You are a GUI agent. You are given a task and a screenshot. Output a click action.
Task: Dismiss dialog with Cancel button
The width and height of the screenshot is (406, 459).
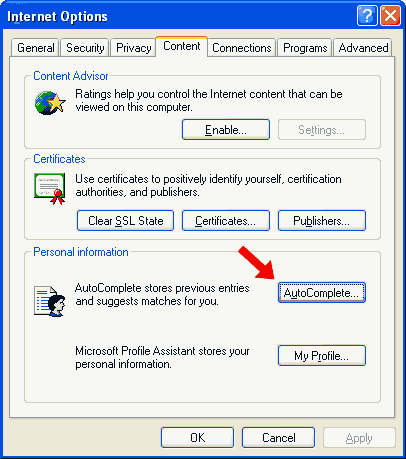[278, 437]
